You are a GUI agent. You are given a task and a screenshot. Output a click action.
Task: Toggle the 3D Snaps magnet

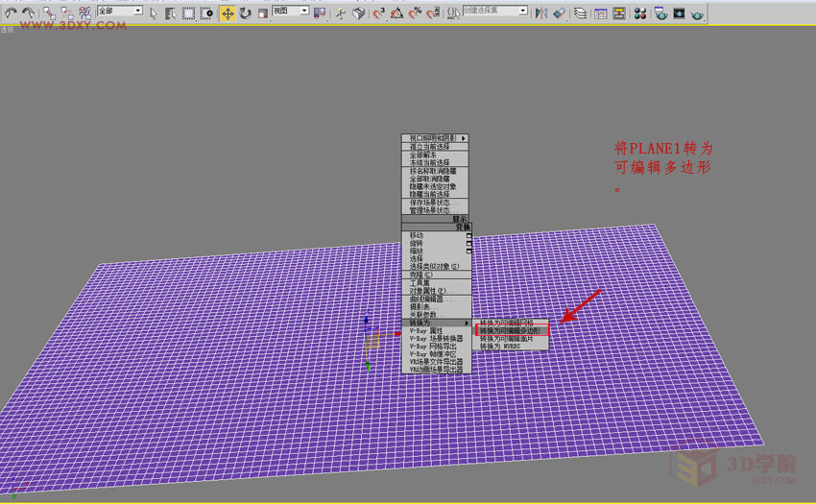pos(379,13)
